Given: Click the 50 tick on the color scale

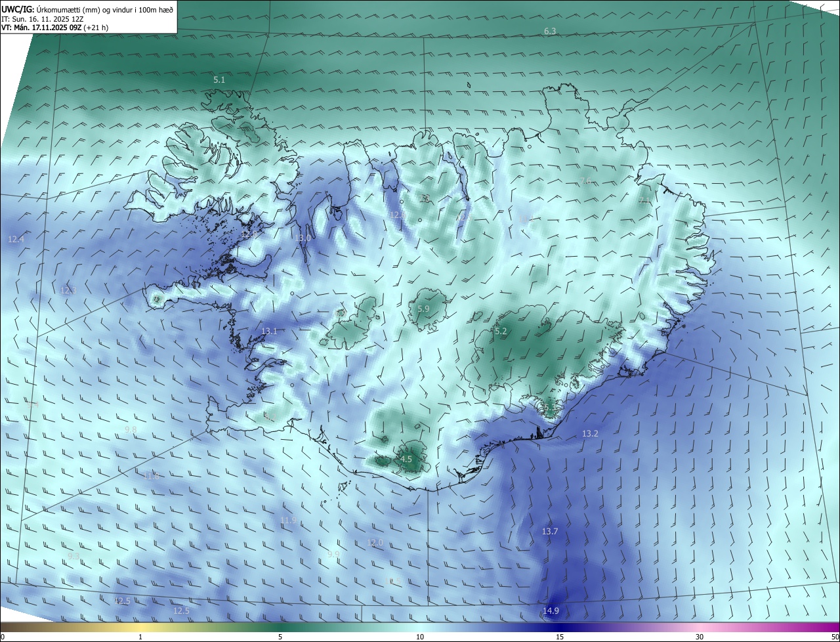Looking at the screenshot, I should click(835, 637).
